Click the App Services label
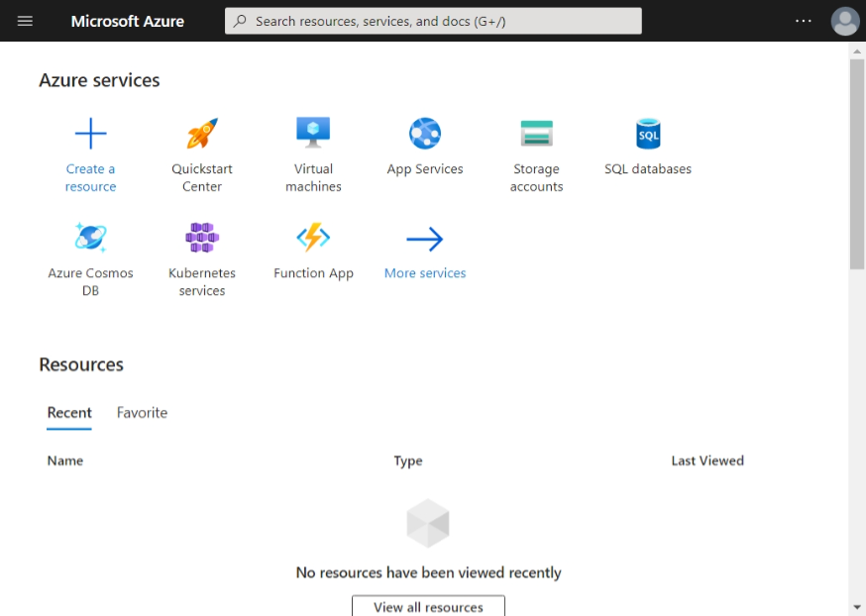 (425, 169)
